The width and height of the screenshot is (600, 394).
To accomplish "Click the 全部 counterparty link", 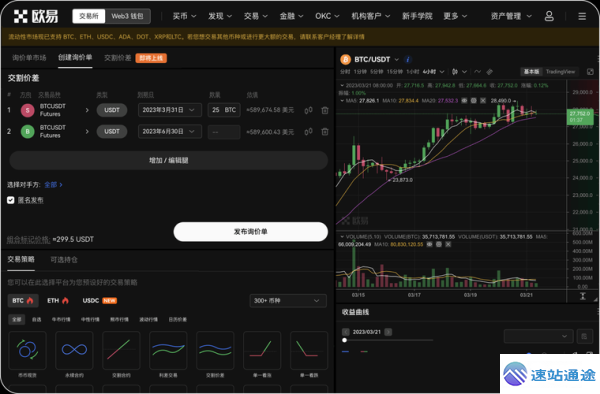I will [x=53, y=185].
